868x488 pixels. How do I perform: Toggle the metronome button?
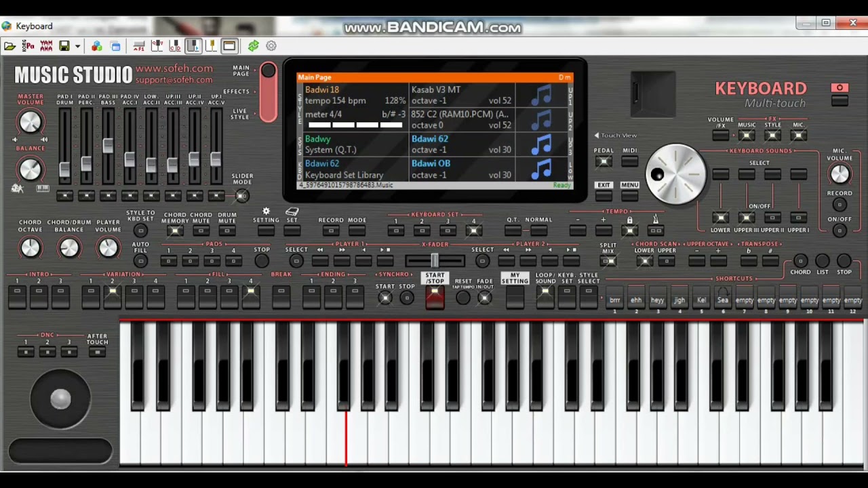tap(655, 230)
